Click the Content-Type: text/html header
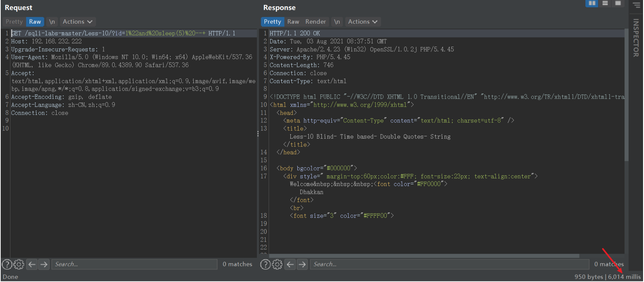The height and width of the screenshot is (282, 644). point(308,81)
